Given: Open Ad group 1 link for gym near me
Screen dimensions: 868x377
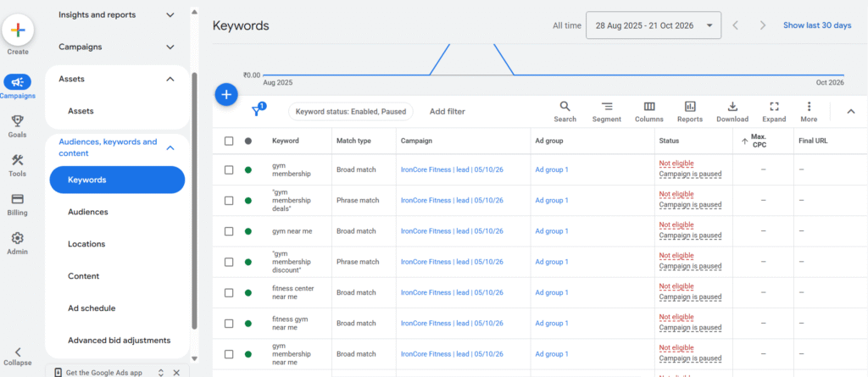Looking at the screenshot, I should pos(551,231).
